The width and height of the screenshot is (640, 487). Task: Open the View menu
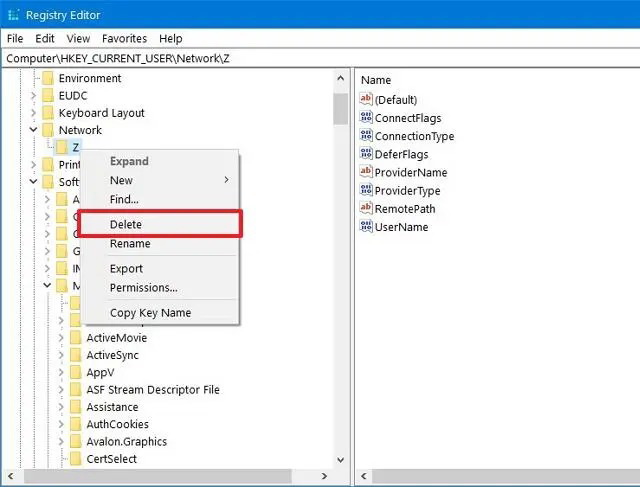pyautogui.click(x=78, y=39)
